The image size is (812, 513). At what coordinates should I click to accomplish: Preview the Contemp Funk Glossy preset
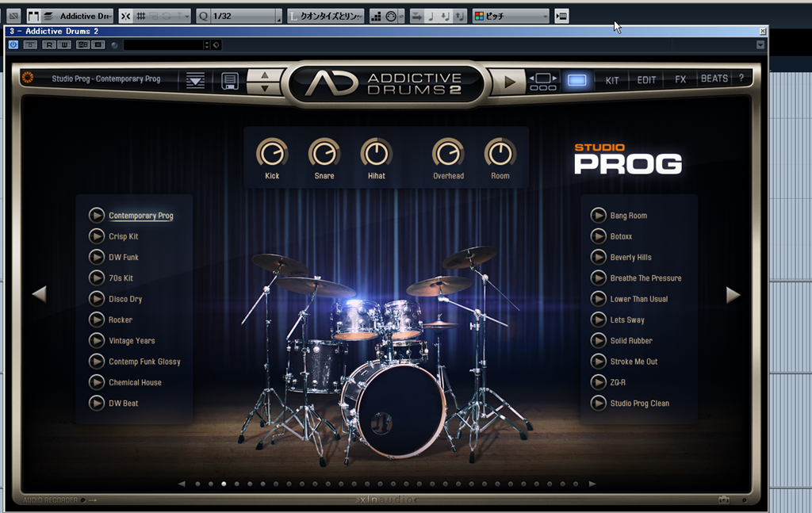pyautogui.click(x=96, y=362)
